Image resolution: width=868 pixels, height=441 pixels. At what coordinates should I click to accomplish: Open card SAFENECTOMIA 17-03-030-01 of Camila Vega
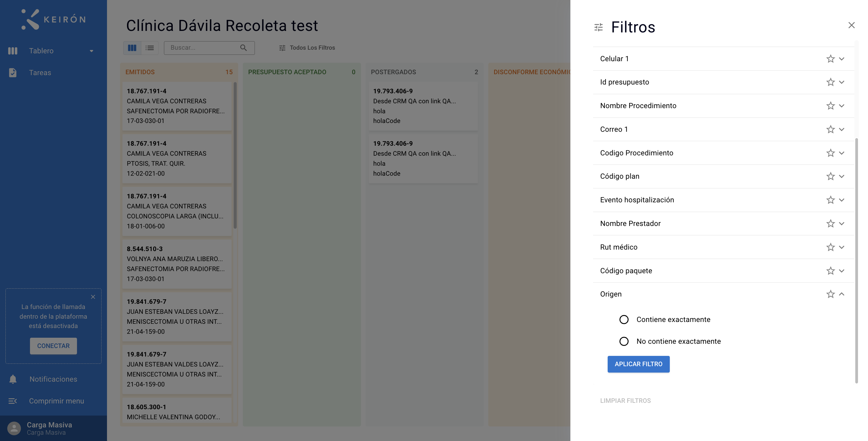177,106
